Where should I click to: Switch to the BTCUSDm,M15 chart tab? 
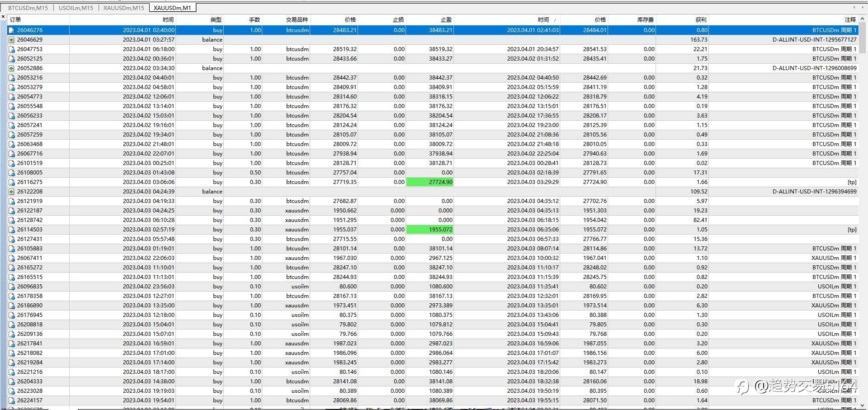pos(28,8)
